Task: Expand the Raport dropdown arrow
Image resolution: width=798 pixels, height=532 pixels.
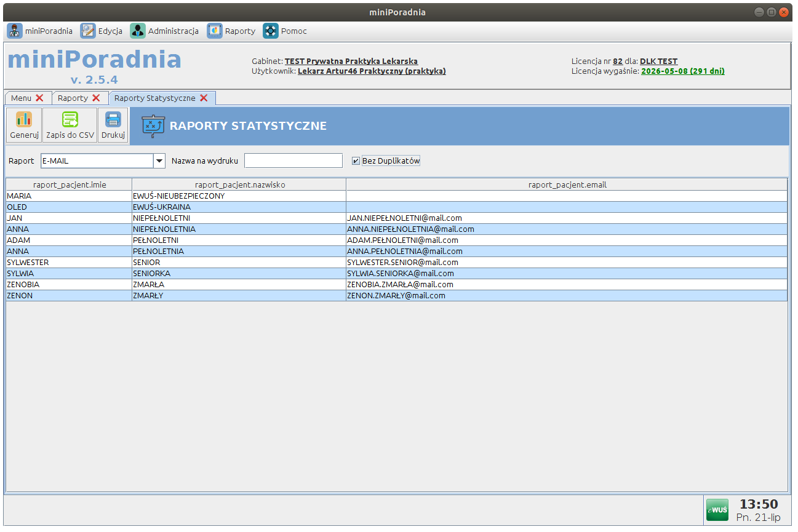Action: coord(159,161)
